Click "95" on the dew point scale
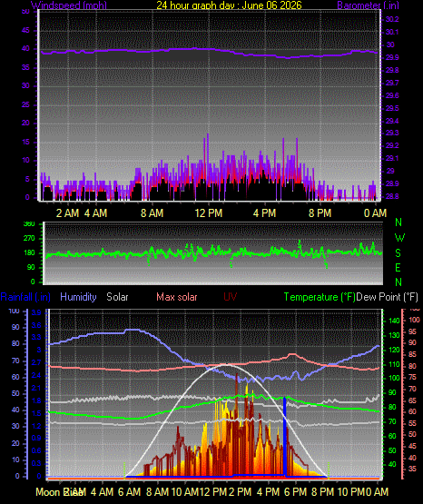 [412, 331]
